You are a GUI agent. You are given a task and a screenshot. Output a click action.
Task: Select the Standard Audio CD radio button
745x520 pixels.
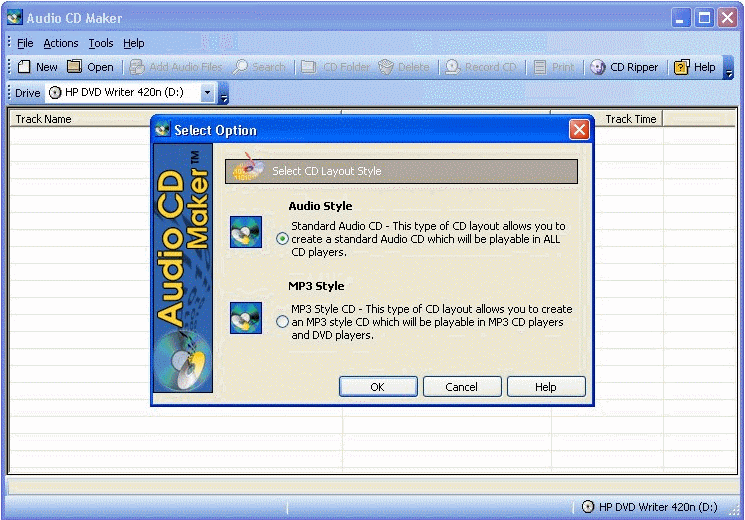282,239
